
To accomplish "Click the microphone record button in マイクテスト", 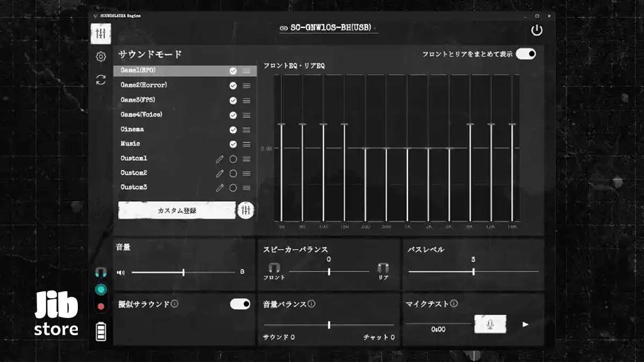I will (490, 324).
